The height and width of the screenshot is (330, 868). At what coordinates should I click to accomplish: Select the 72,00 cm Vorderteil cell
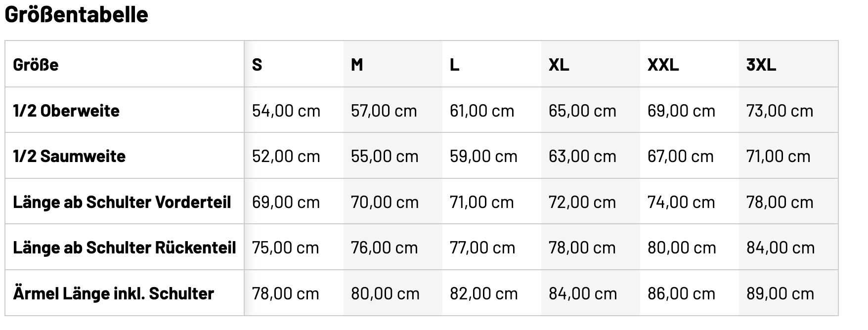tap(582, 202)
